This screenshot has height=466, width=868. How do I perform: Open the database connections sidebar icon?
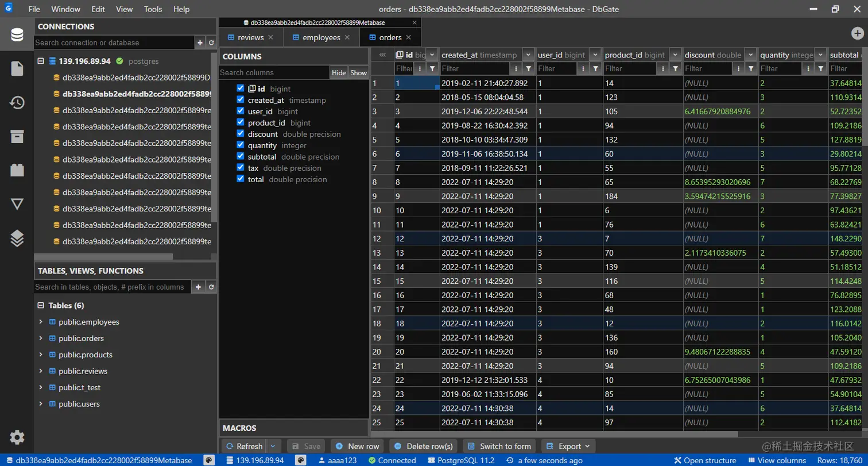tap(17, 34)
